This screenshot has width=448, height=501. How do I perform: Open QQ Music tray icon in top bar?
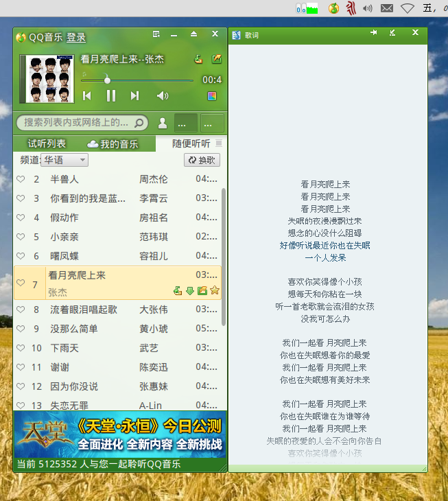pos(333,8)
